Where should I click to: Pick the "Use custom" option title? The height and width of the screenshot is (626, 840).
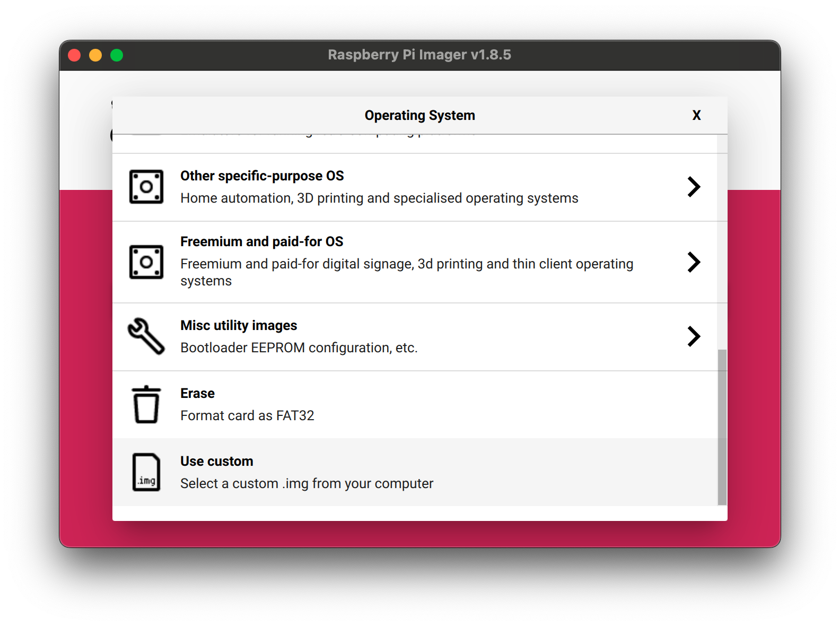tap(216, 462)
